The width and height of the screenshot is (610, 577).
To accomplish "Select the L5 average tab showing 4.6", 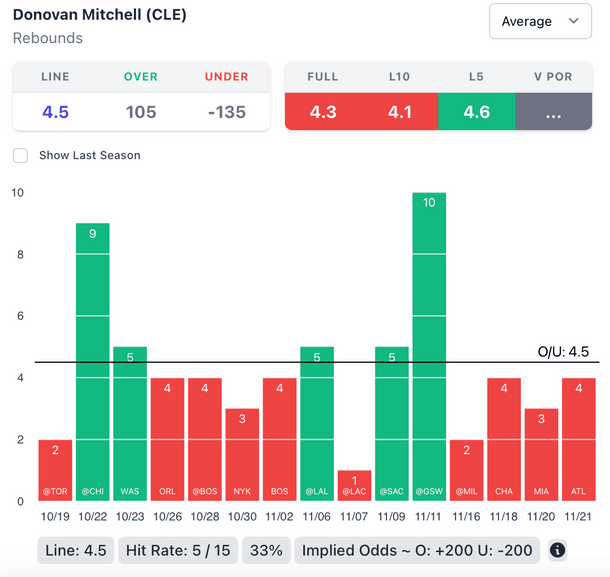I will (x=477, y=112).
